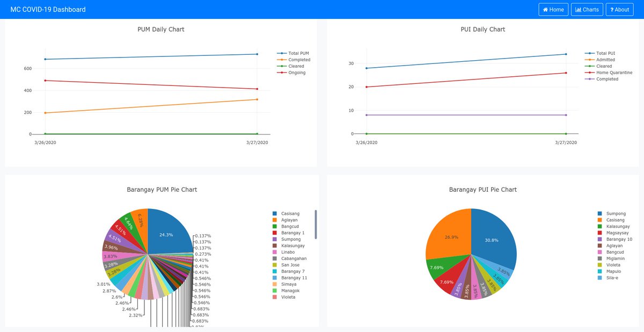Toggle Completed trace in PUI Daily Chart legend
This screenshot has height=332, width=644.
602,79
